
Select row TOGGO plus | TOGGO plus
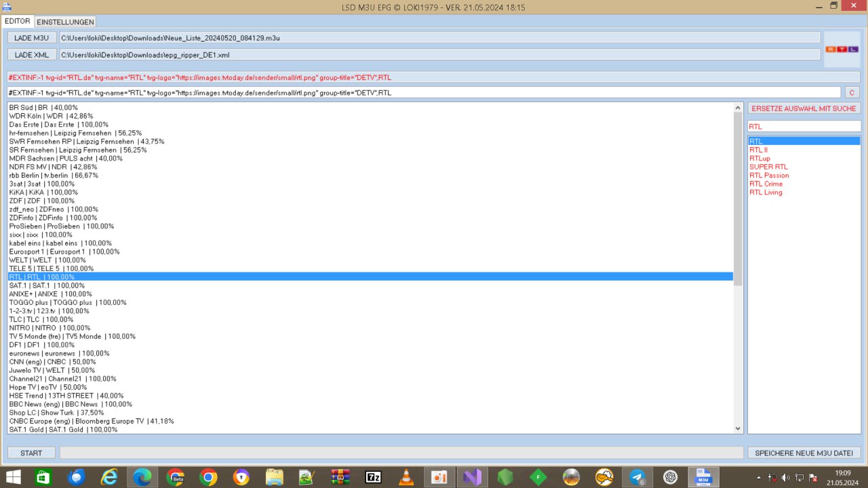[370, 302]
